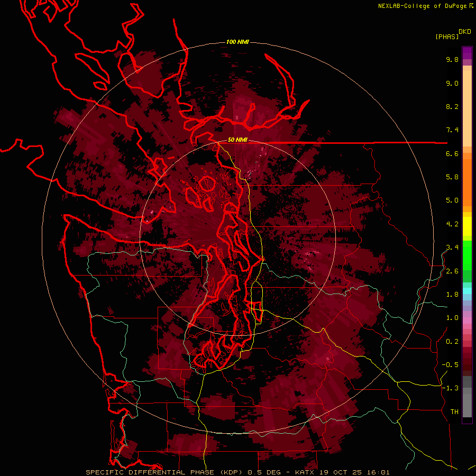Click the 9.8 legend value
This screenshot has height=476, width=476.
click(452, 60)
